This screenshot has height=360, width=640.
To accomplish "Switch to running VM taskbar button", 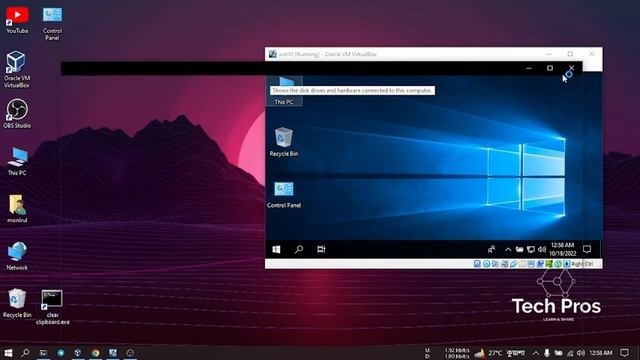I will click(113, 353).
